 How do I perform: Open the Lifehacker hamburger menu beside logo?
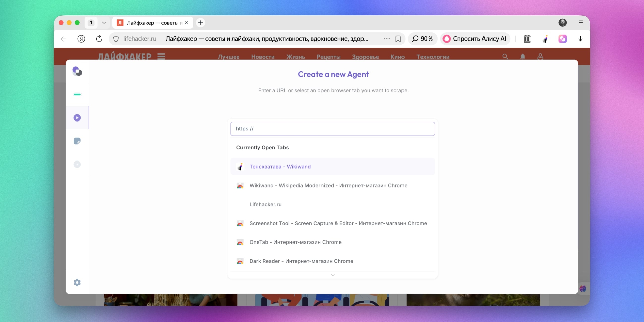161,56
